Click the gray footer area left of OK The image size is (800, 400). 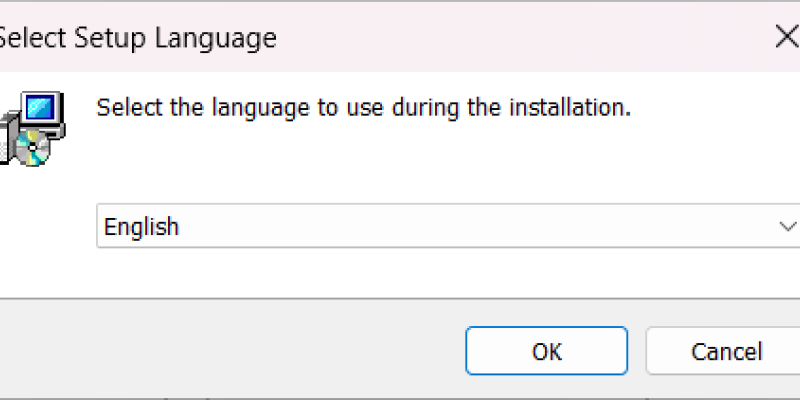230,350
